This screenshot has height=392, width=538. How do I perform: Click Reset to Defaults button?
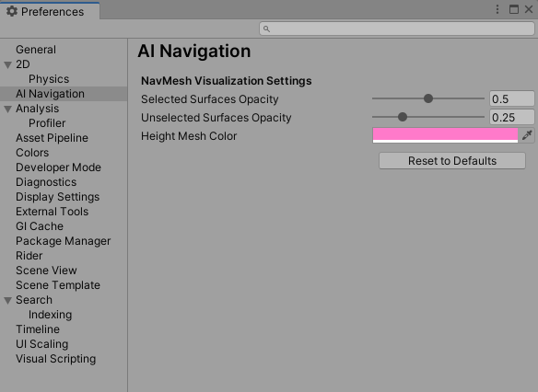(452, 161)
